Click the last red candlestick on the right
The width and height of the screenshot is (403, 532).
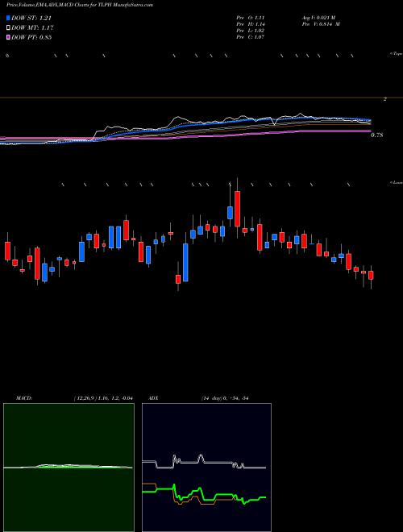click(371, 275)
